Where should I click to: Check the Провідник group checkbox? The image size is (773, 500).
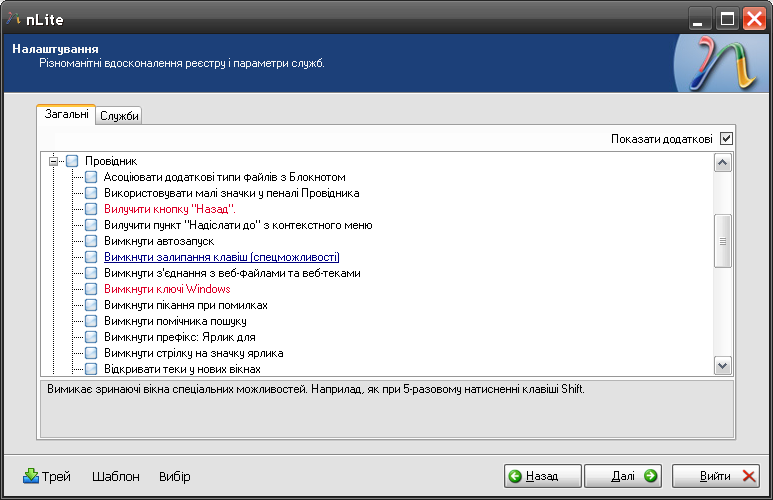(72, 161)
